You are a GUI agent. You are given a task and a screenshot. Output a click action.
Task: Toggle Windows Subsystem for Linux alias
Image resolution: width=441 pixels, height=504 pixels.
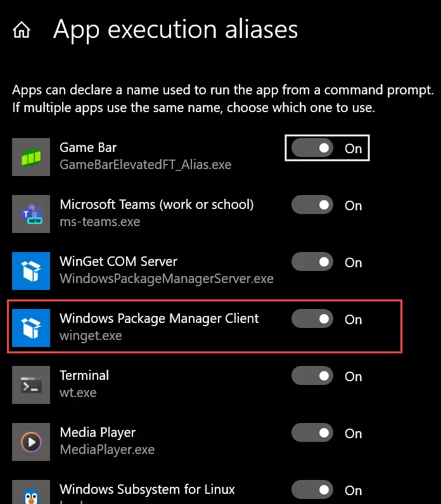pos(312,490)
